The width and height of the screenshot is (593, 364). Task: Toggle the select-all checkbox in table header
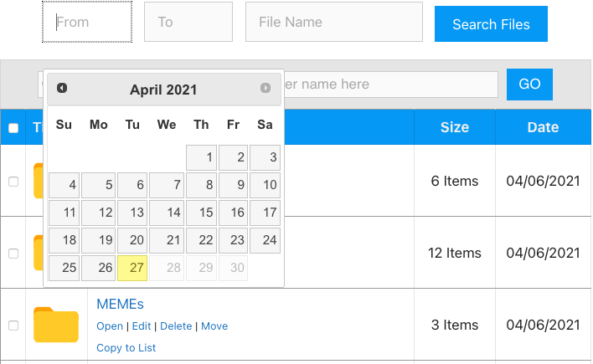13,128
